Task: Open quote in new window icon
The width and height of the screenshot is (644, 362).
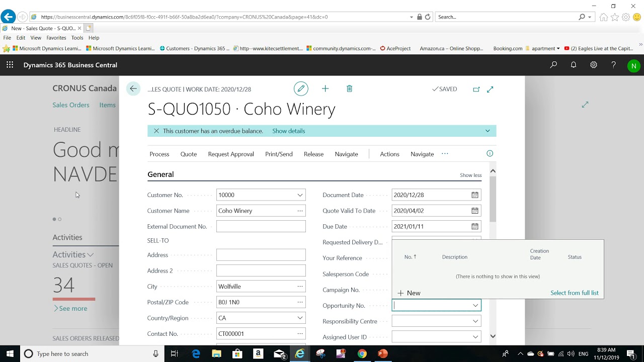Action: pyautogui.click(x=476, y=89)
